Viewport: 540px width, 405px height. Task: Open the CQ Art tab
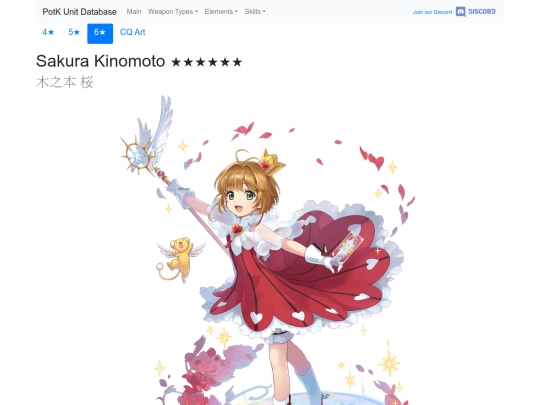[x=133, y=32]
